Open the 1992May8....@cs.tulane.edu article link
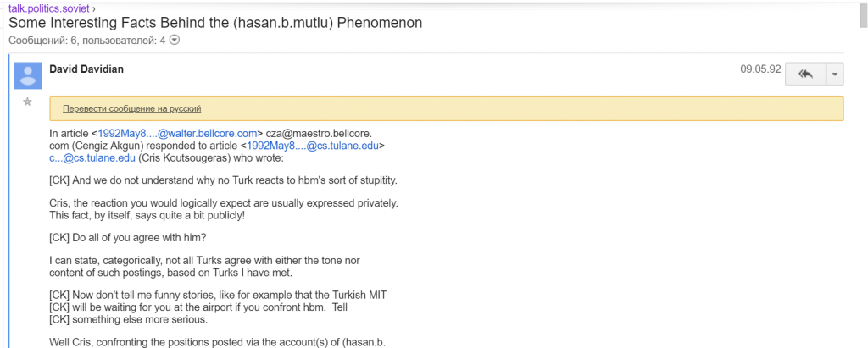868x348 pixels. pyautogui.click(x=313, y=146)
